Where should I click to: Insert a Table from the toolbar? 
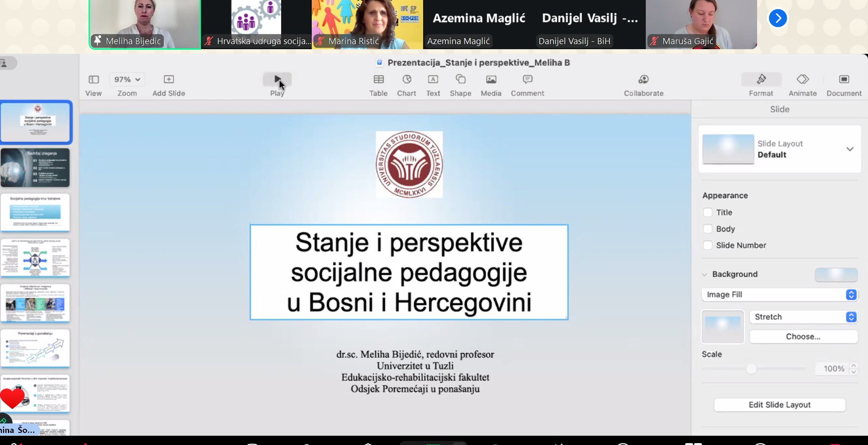coord(379,80)
